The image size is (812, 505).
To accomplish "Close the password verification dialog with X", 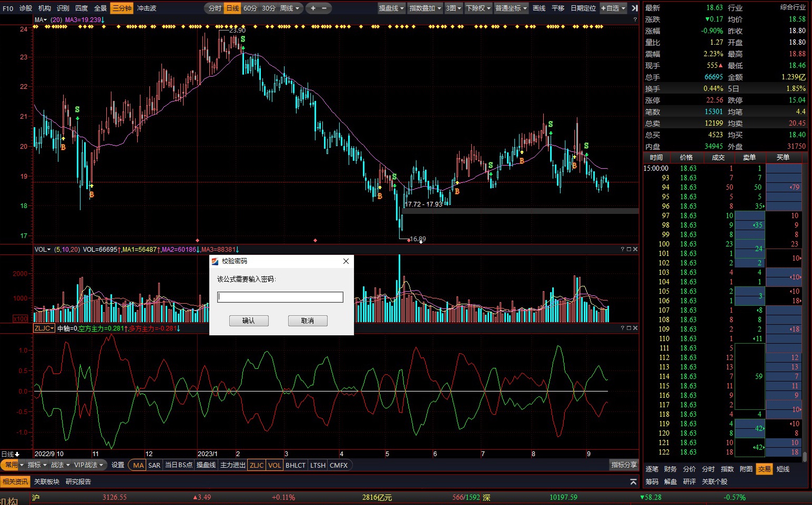I will click(x=346, y=261).
